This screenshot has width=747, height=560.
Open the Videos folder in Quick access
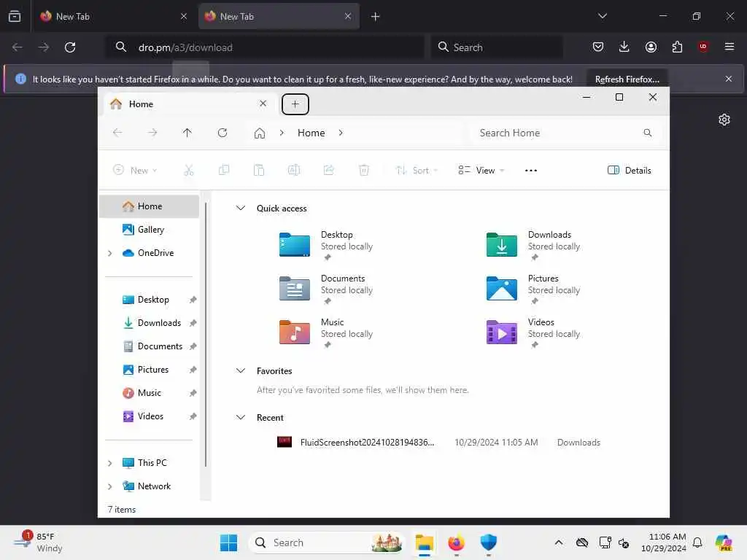[x=533, y=332]
